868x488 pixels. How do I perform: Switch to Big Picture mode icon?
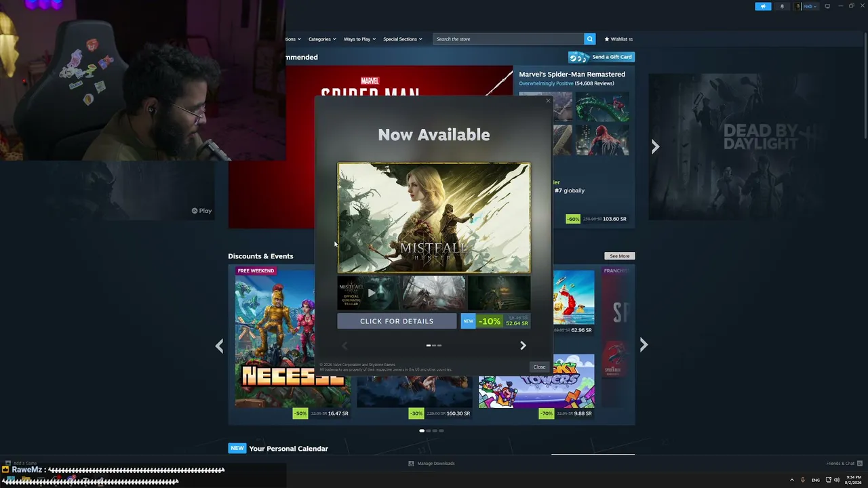827,6
